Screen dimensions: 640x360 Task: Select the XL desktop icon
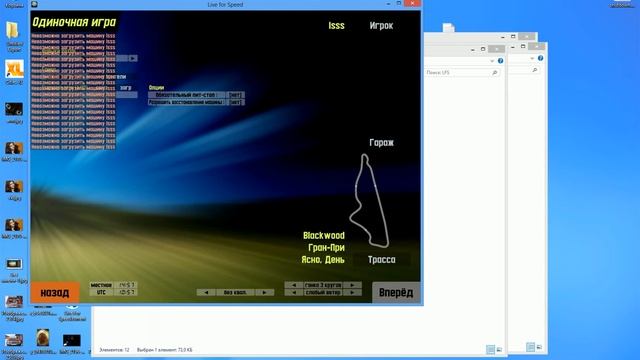pos(14,69)
